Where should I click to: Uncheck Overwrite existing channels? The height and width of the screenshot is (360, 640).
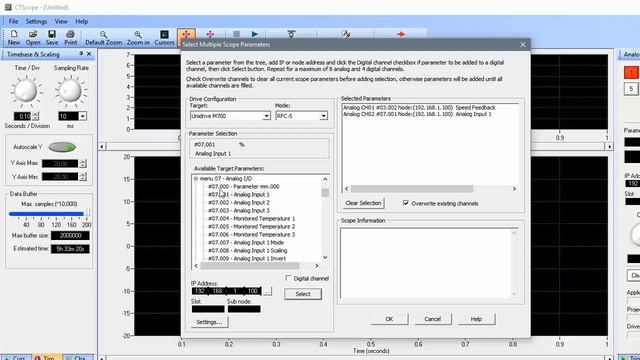406,203
